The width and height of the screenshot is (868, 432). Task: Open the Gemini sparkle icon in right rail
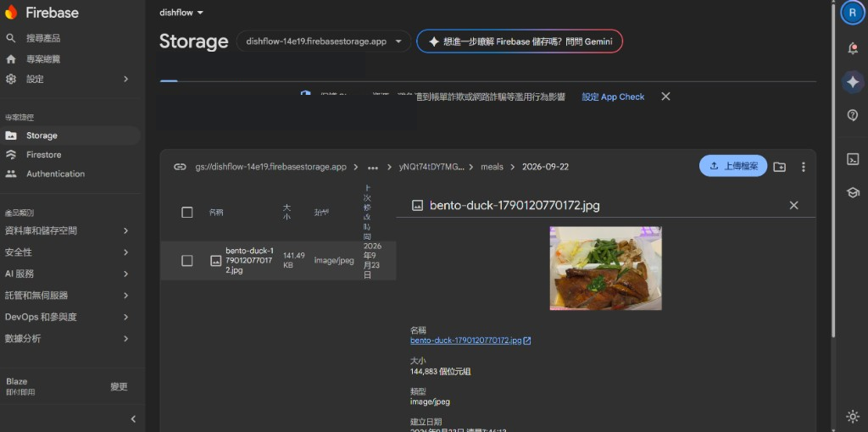(853, 82)
